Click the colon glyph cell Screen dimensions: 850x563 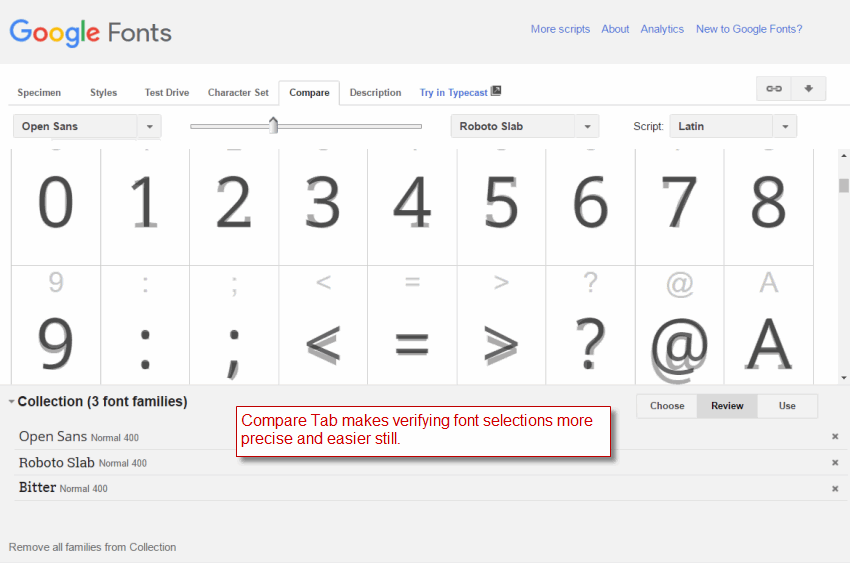coord(145,325)
